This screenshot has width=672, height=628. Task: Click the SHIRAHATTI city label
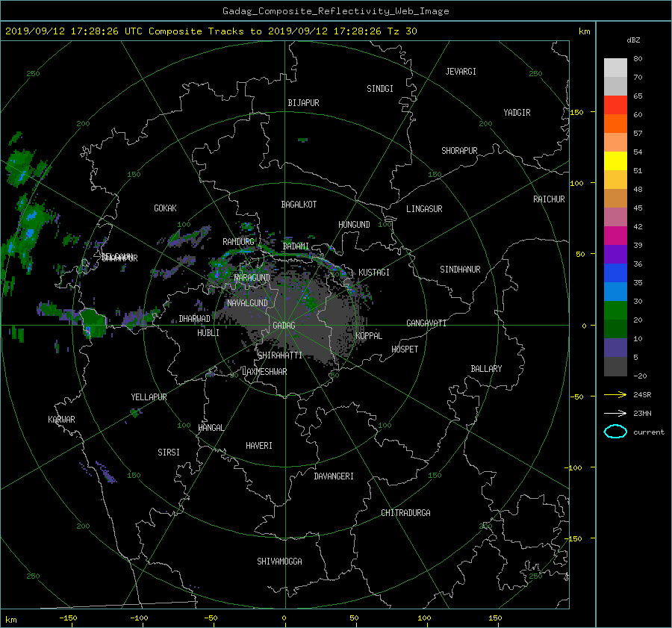click(x=280, y=355)
